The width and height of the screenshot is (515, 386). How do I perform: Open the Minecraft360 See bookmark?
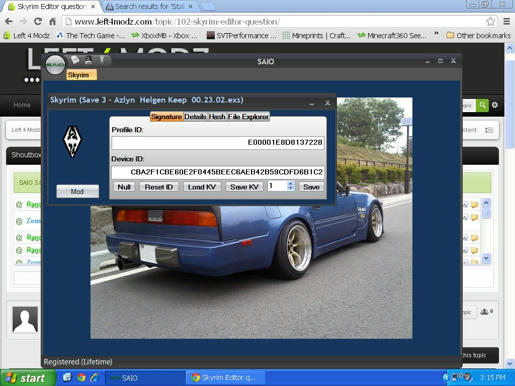392,35
